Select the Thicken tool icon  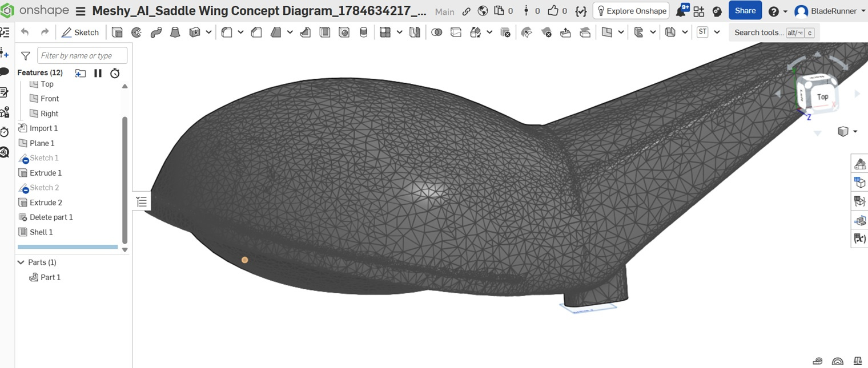195,33
